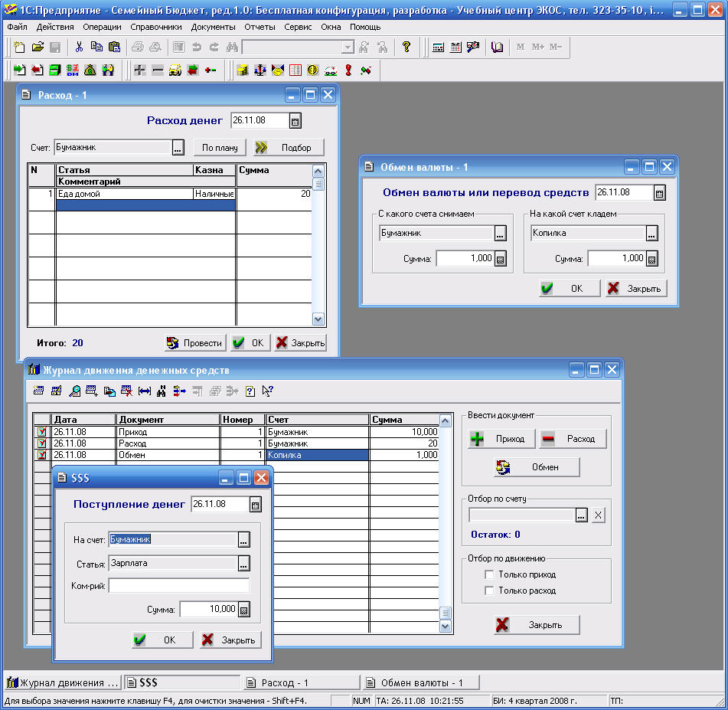Open calendar picker beside Расход денег date
Viewport: 728px width, 710px height.
[295, 121]
